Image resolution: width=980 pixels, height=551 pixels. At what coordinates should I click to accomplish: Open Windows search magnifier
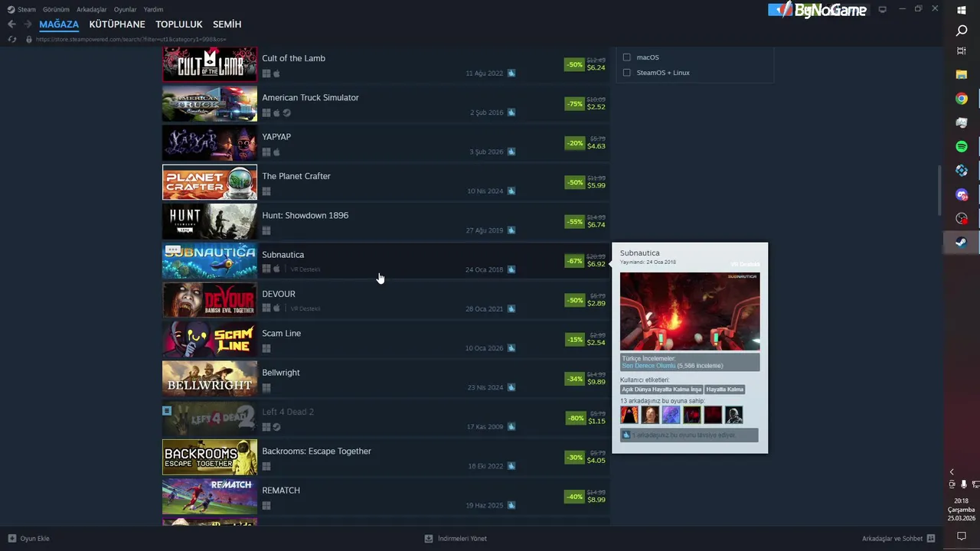click(962, 31)
